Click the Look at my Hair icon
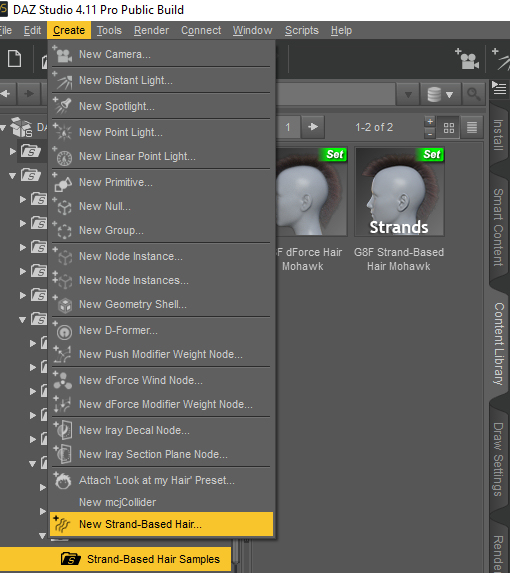510x573 pixels. pos(63,480)
